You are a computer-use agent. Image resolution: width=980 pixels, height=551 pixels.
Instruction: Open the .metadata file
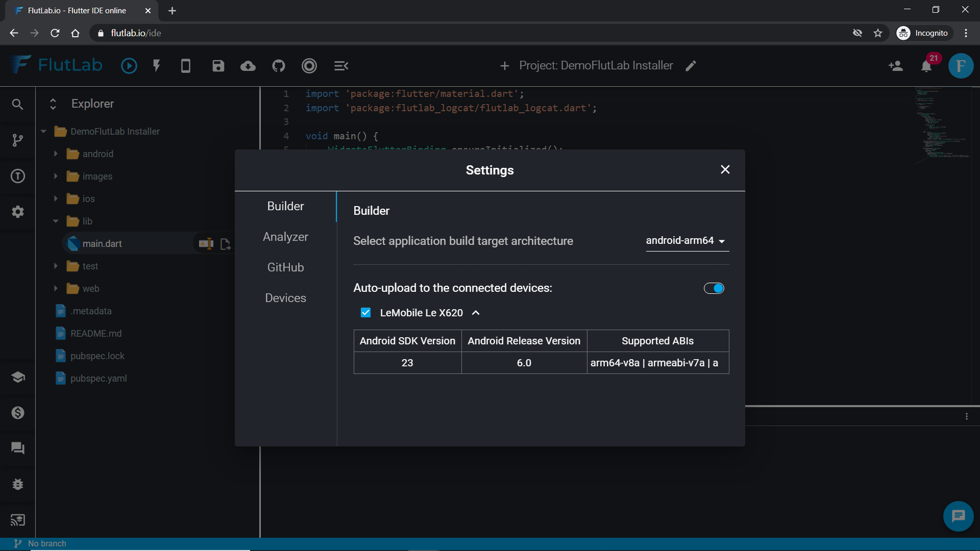(91, 311)
